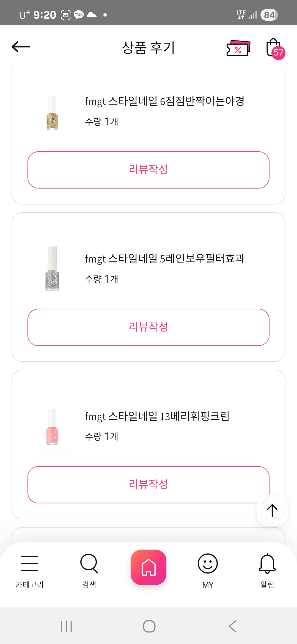Image resolution: width=297 pixels, height=644 pixels.
Task: Tap the scroll-to-top arrow button
Action: point(272,511)
